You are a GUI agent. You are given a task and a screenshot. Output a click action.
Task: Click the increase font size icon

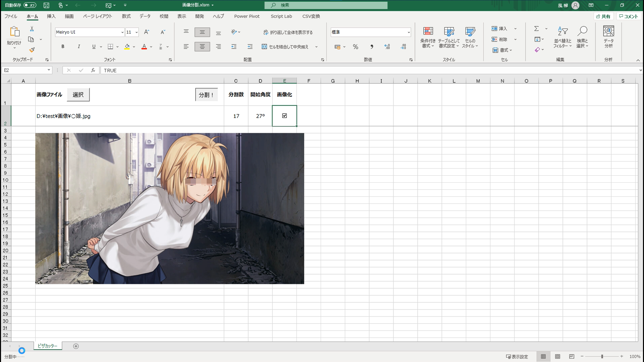click(x=147, y=32)
